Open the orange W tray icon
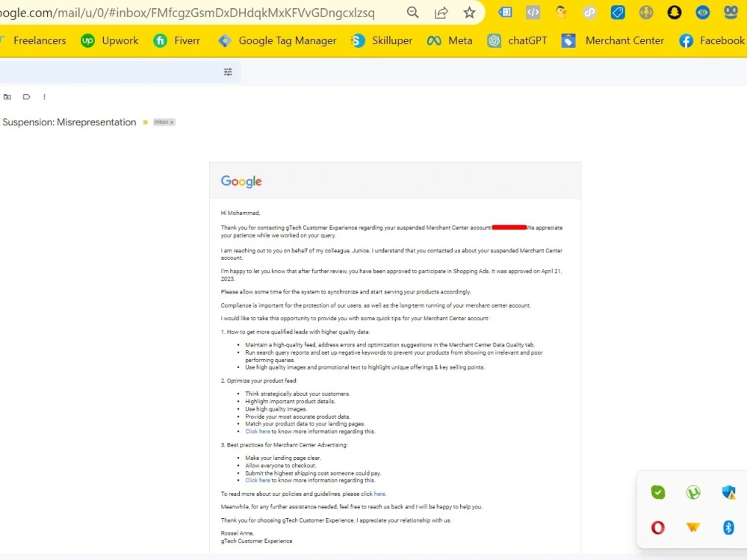747x560 pixels. coord(693,527)
